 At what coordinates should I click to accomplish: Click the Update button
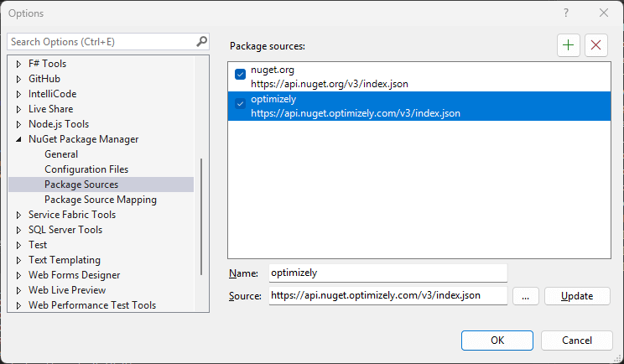(x=577, y=296)
